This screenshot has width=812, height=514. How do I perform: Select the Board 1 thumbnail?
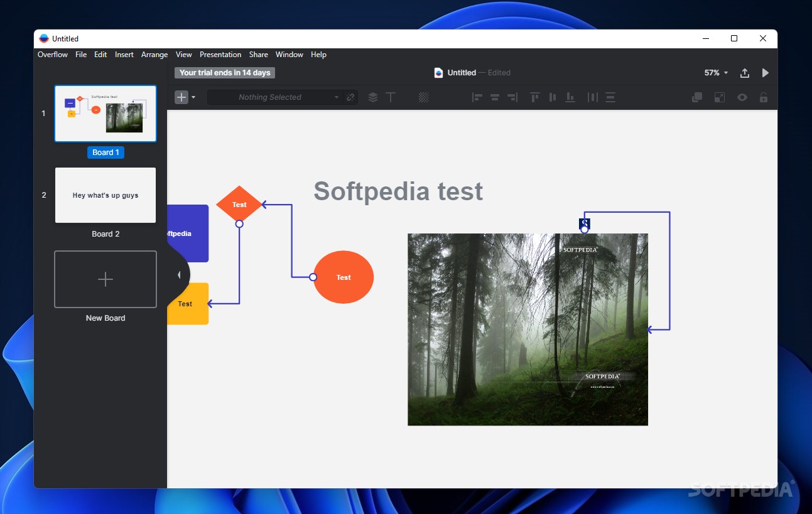pos(106,114)
